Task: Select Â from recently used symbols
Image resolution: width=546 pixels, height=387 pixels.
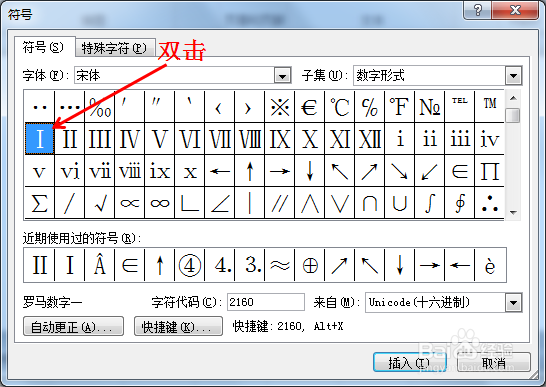Action: [x=100, y=265]
